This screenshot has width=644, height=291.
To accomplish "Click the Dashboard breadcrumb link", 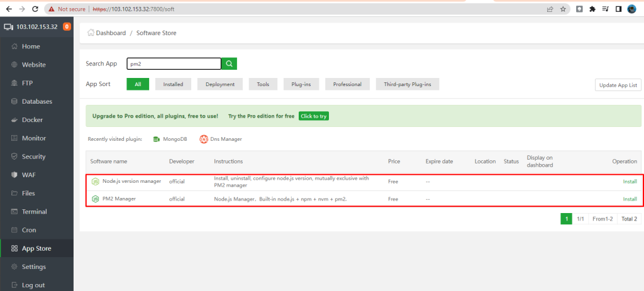I will pyautogui.click(x=111, y=33).
